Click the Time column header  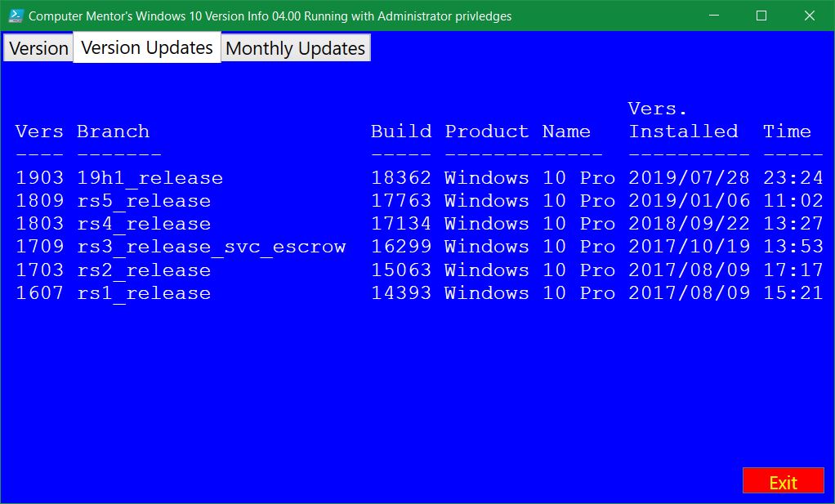787,132
